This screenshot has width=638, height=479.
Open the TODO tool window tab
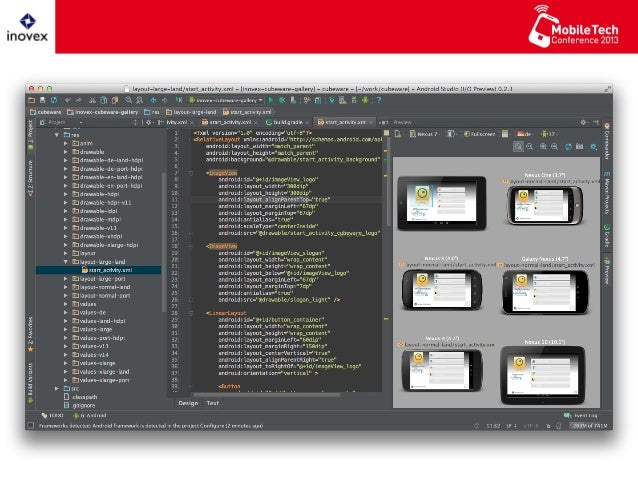(x=52, y=416)
